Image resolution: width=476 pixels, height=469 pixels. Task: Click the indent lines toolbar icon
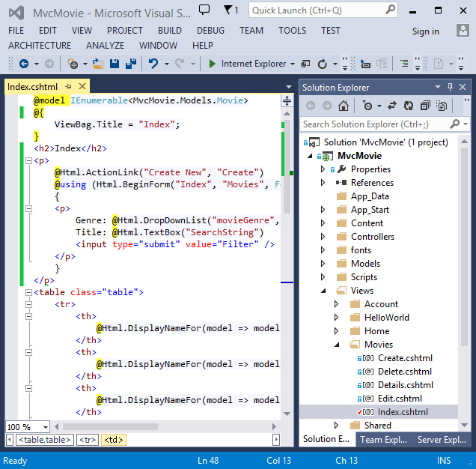(x=404, y=64)
